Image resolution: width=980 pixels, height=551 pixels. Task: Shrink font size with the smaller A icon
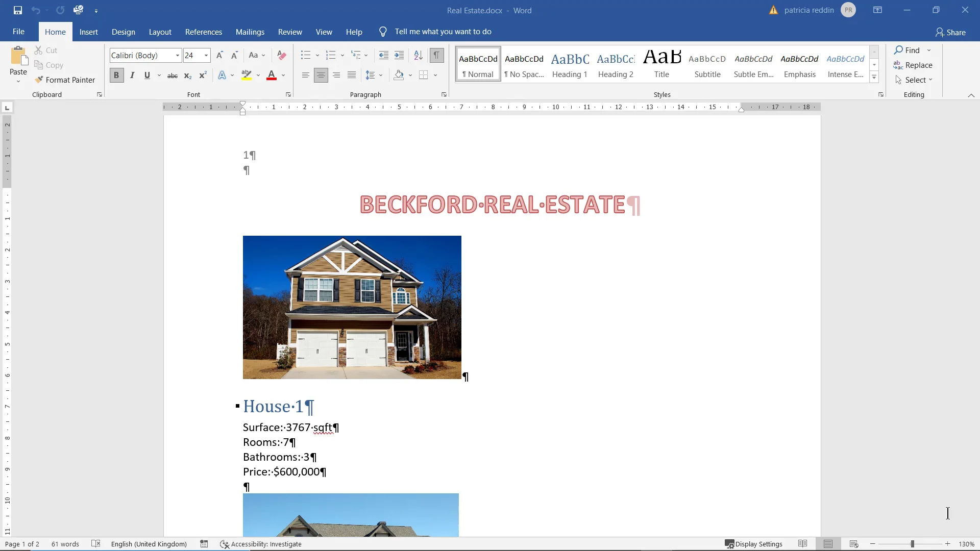pos(234,55)
